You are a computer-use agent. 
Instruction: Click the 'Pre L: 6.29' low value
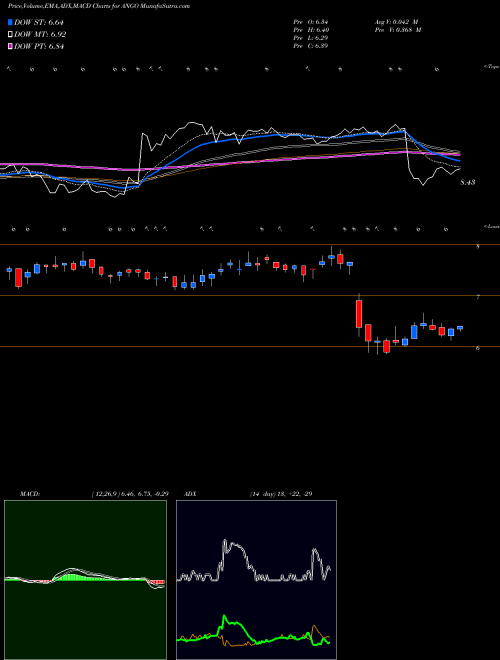tap(311, 38)
